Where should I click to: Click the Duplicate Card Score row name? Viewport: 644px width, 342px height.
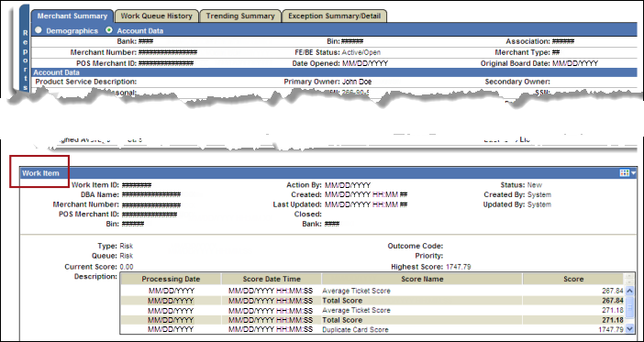355,330
